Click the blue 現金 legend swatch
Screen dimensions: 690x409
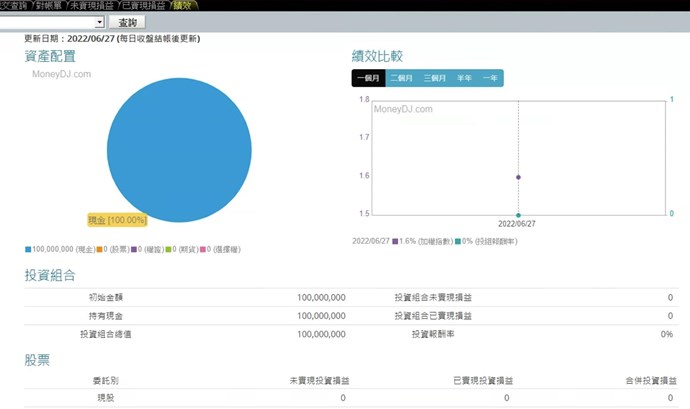click(x=28, y=249)
